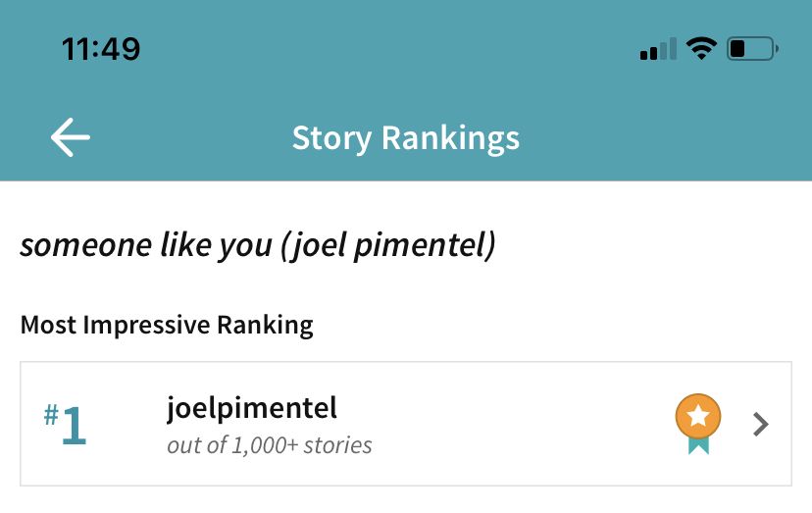Tap the back arrow in the header
Image resolution: width=812 pixels, height=513 pixels.
70,138
